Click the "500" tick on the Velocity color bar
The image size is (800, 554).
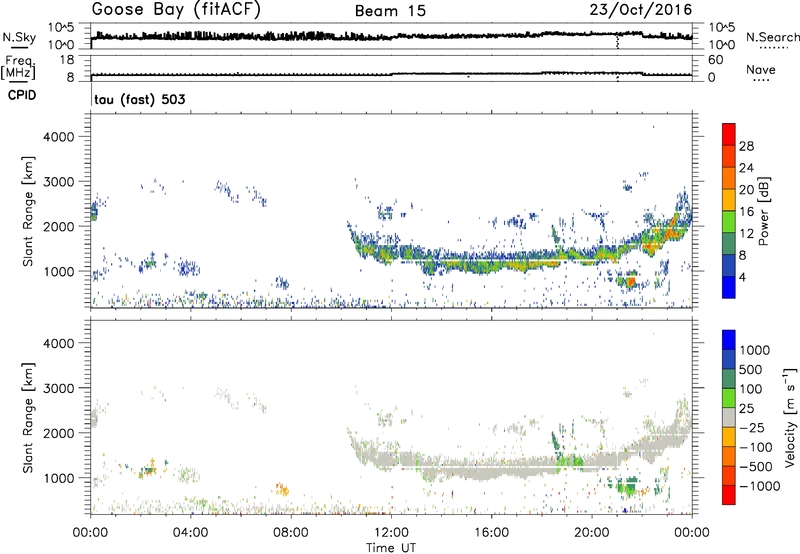tap(751, 369)
